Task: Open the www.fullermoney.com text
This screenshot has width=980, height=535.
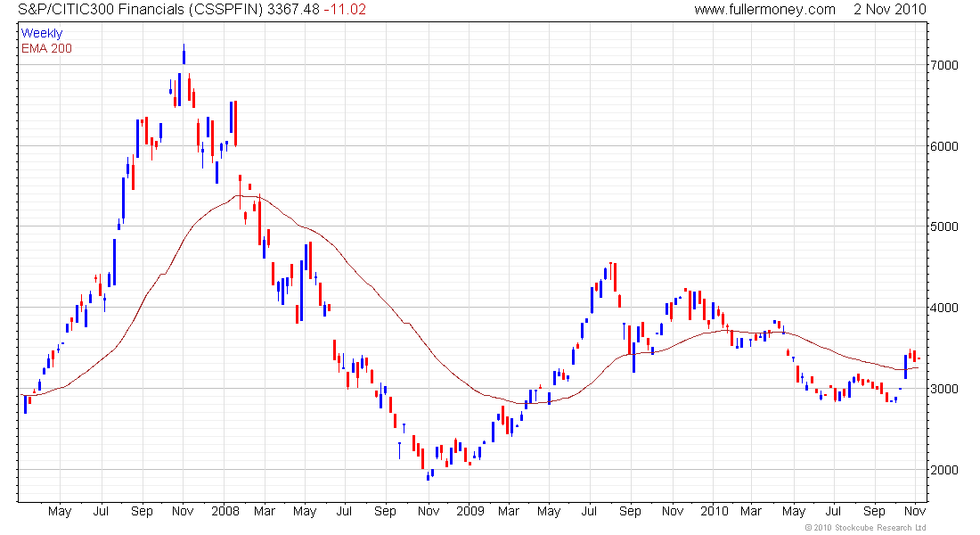Action: pos(764,10)
